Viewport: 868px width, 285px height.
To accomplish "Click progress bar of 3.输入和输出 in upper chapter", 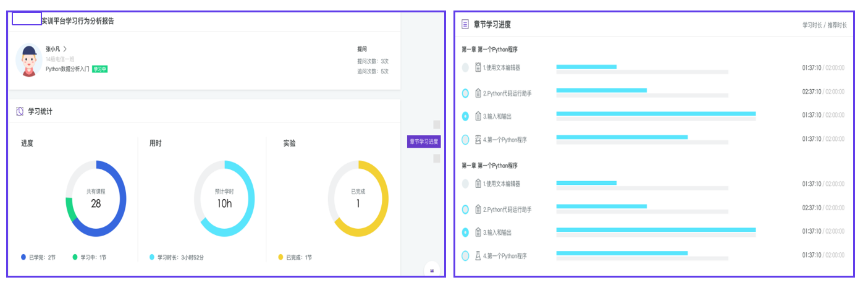I will (655, 114).
